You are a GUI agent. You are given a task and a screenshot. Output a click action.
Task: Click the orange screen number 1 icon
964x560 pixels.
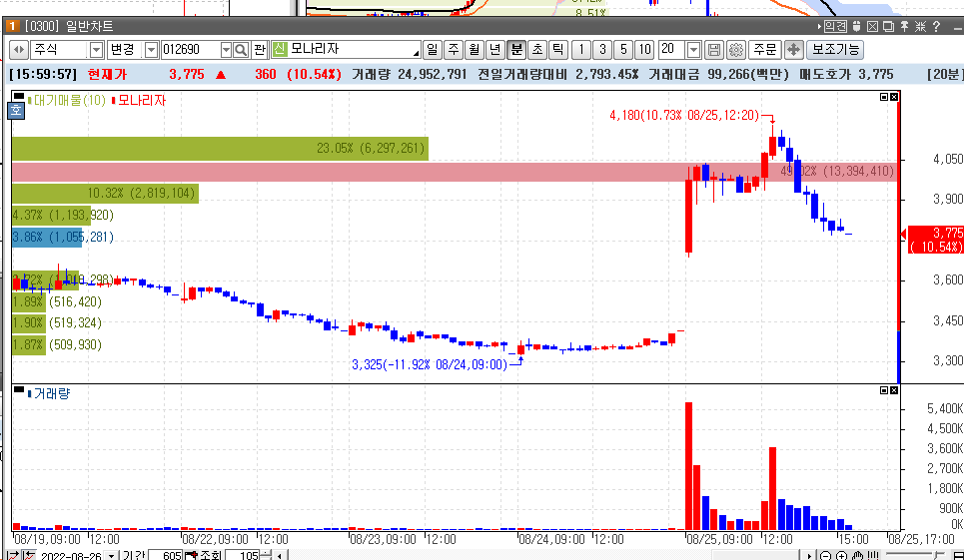point(12,26)
